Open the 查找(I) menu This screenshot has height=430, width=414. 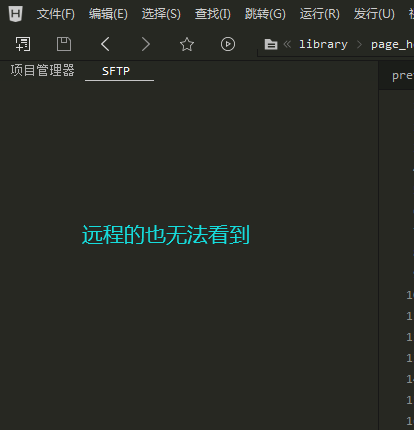click(x=213, y=14)
